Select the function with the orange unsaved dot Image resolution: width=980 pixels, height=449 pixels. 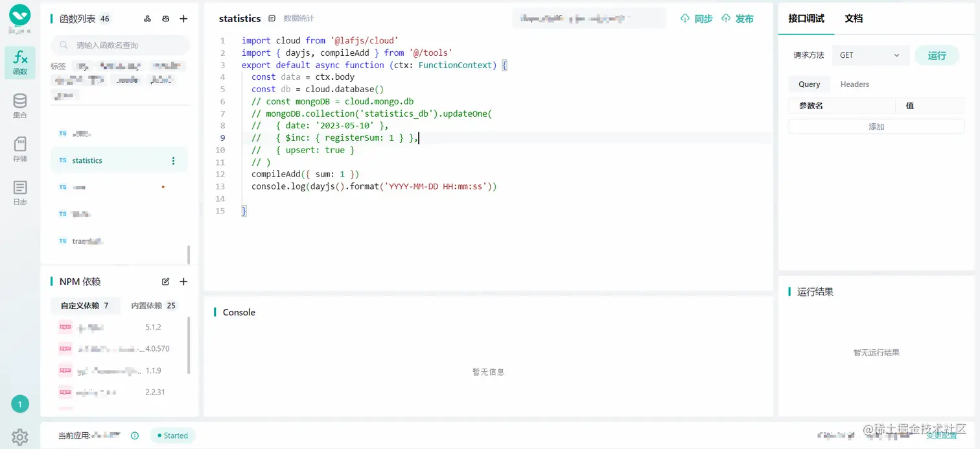pos(119,187)
